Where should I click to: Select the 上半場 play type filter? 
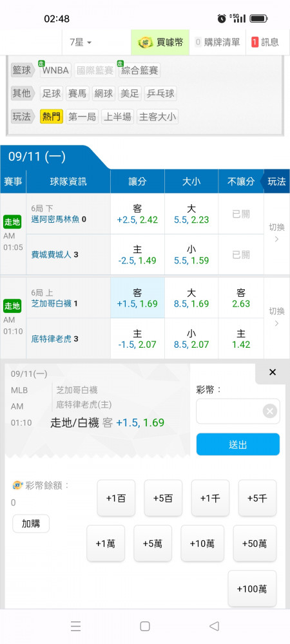point(117,117)
